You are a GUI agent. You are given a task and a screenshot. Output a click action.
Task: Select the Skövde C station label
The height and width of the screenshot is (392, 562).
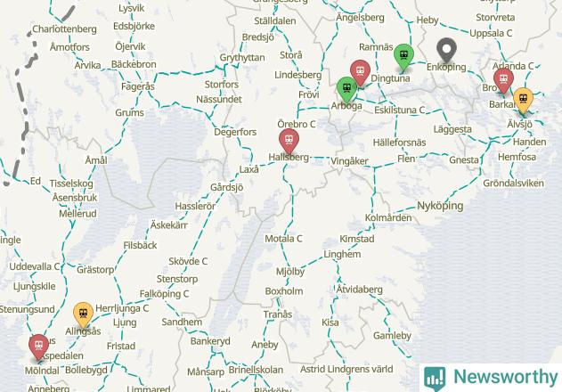(188, 261)
